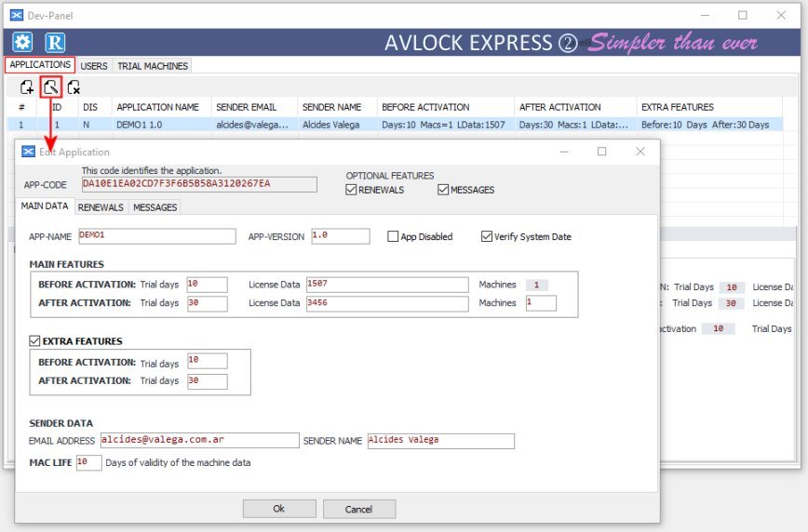Click the APPLICATION NAME column header

(x=162, y=107)
